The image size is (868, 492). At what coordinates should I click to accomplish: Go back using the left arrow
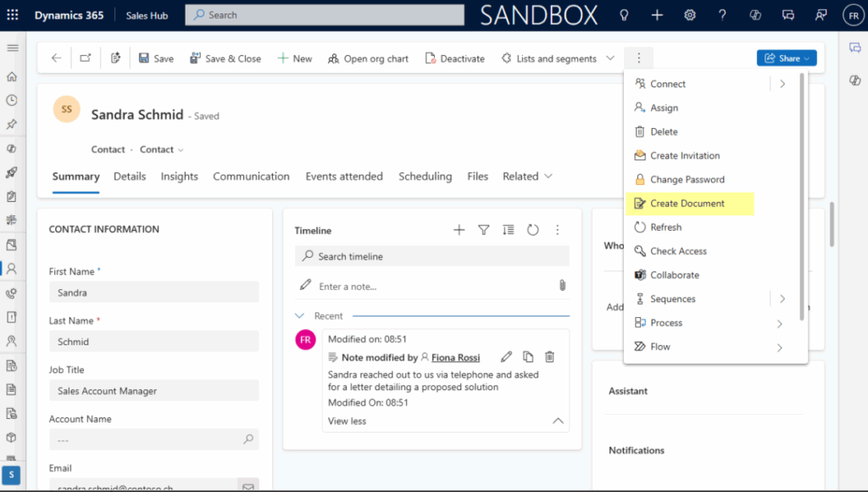(x=56, y=59)
